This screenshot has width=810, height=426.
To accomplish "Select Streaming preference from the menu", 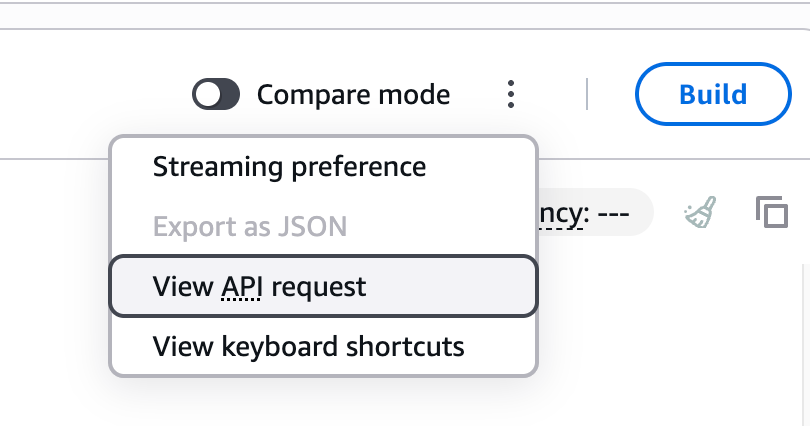I will 289,167.
